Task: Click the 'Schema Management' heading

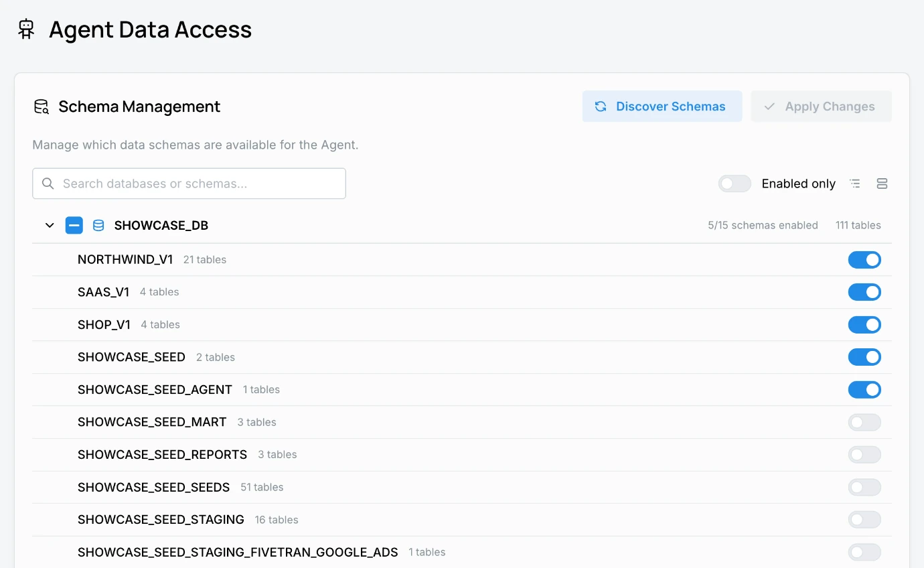Action: click(139, 106)
